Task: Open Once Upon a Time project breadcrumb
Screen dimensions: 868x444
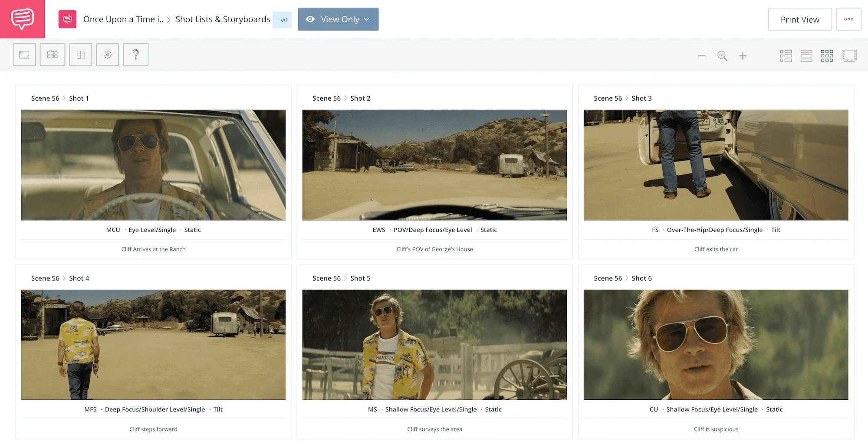Action: [123, 19]
